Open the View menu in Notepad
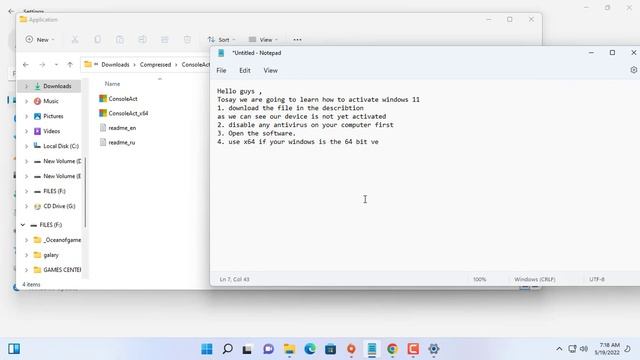Viewport: 640px width, 360px height. point(270,71)
